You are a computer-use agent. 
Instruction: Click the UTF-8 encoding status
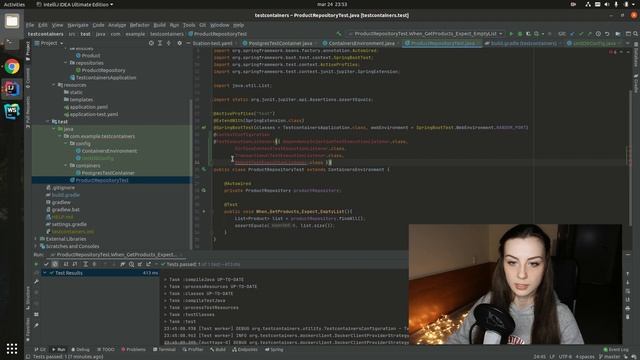565,357
